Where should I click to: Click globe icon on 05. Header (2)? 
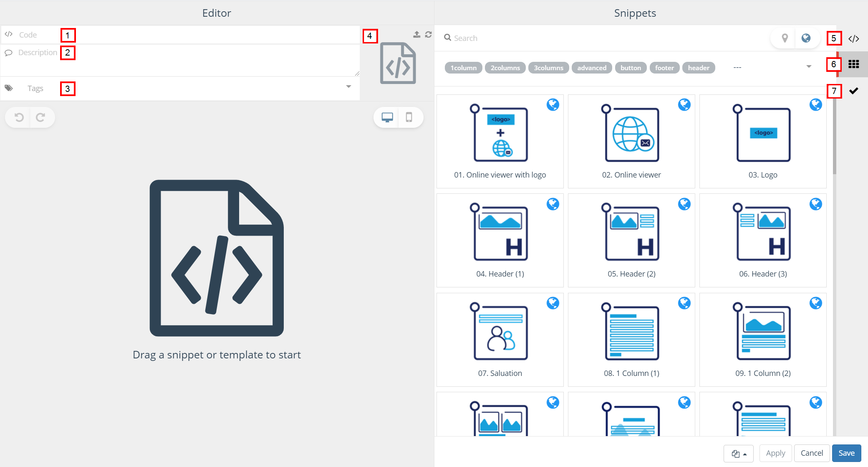pos(684,204)
